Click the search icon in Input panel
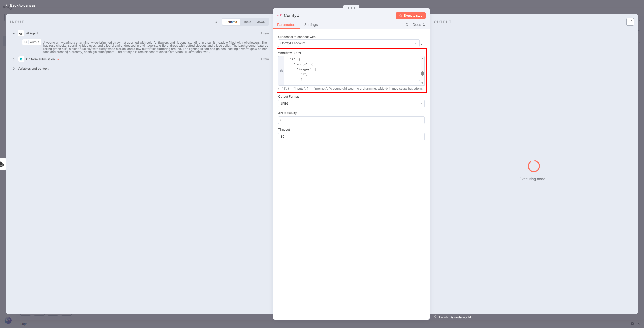This screenshot has width=644, height=328. (216, 22)
